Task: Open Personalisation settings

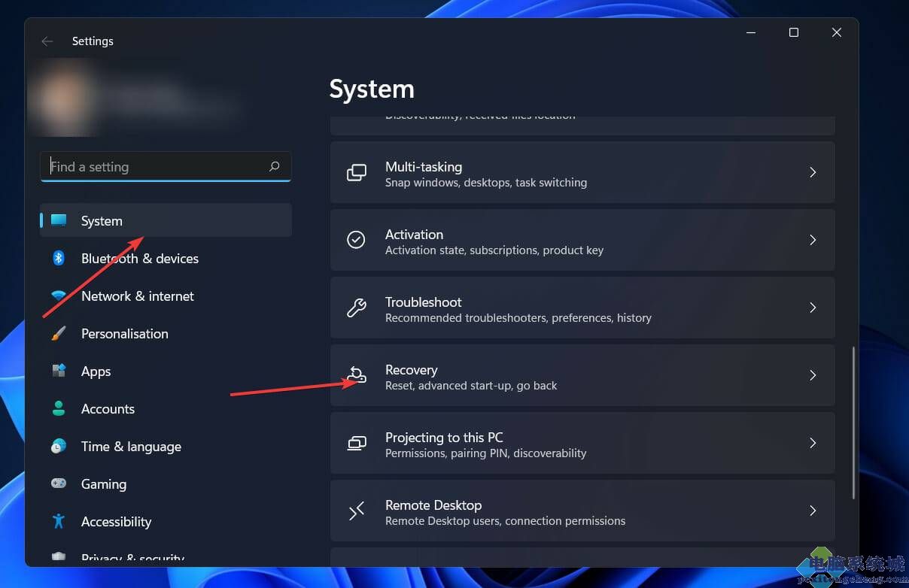Action: [166, 333]
